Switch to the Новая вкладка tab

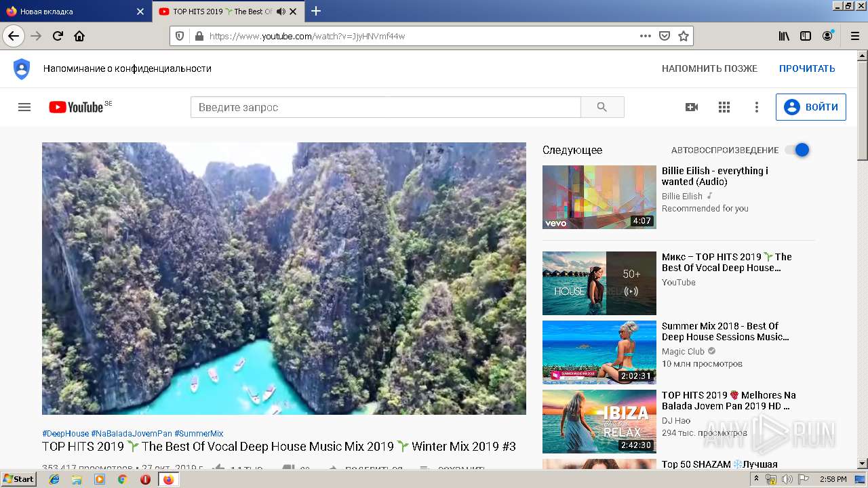75,12
